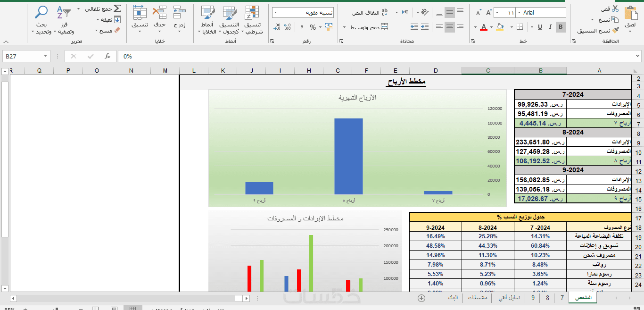Switch to sheet tab 8
The height and width of the screenshot is (310, 644).
[547, 298]
